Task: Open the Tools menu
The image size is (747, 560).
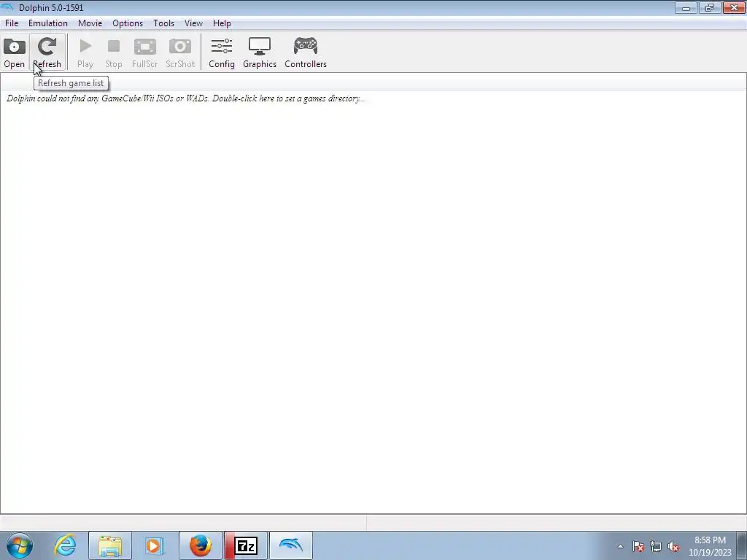Action: pyautogui.click(x=163, y=23)
